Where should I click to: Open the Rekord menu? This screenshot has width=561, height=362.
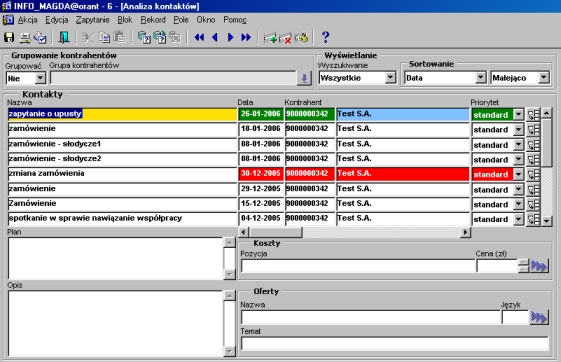[153, 20]
